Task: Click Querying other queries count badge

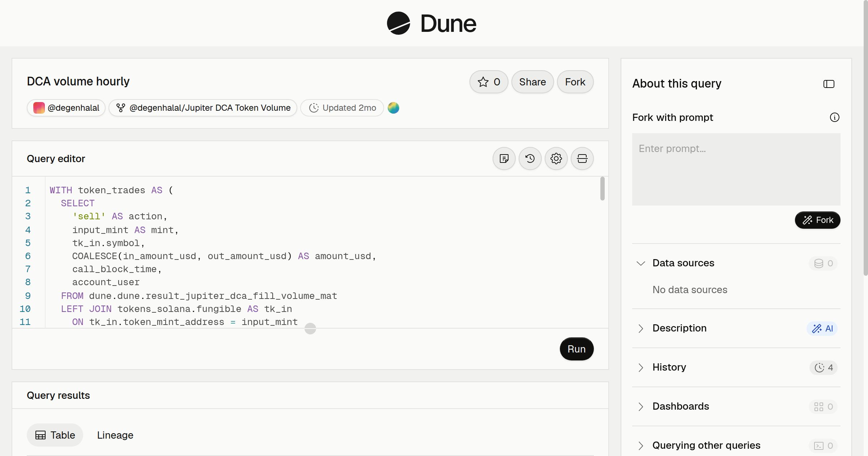Action: [x=823, y=446]
